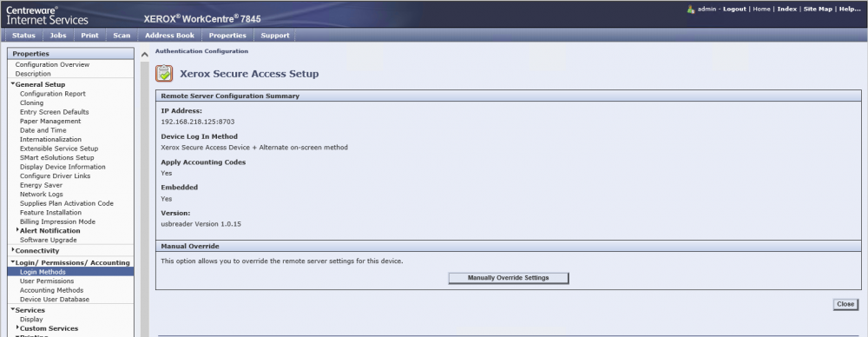Screen dimensions: 868x337
Task: Open Configuration Report under General Setup
Action: pos(53,94)
